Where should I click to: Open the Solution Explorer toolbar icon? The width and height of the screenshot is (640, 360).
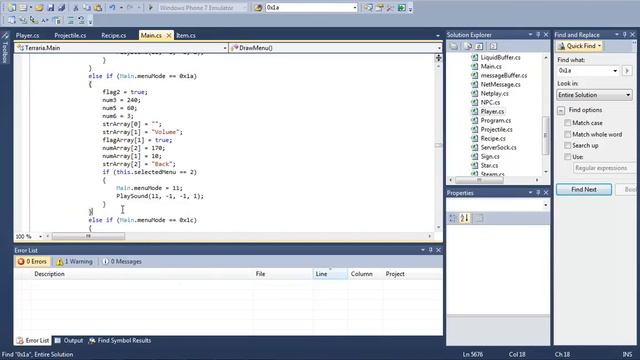[369, 7]
